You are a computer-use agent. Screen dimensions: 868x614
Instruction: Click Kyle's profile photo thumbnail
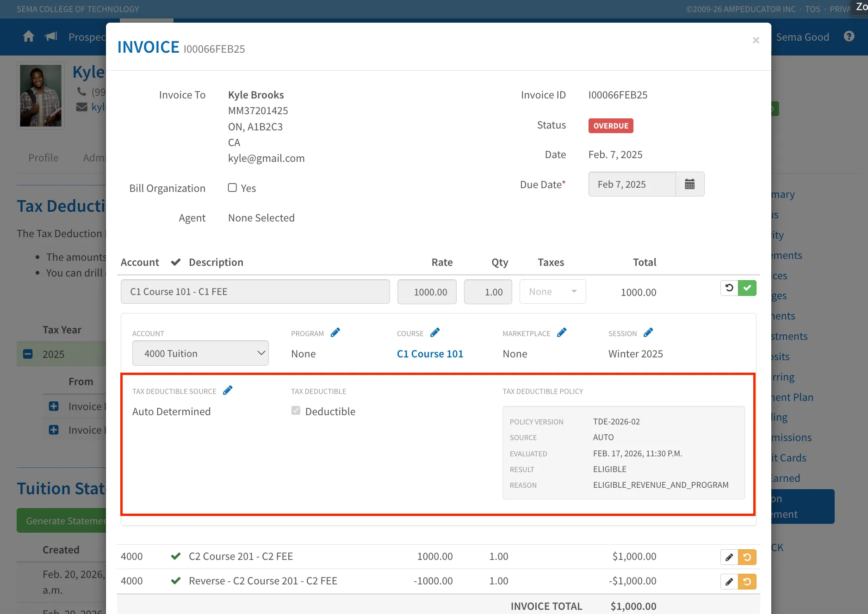click(41, 95)
